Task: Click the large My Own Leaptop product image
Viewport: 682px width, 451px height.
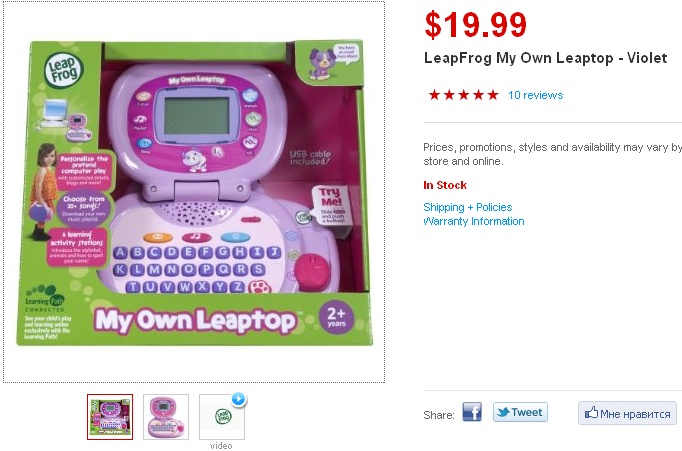Action: (x=194, y=192)
